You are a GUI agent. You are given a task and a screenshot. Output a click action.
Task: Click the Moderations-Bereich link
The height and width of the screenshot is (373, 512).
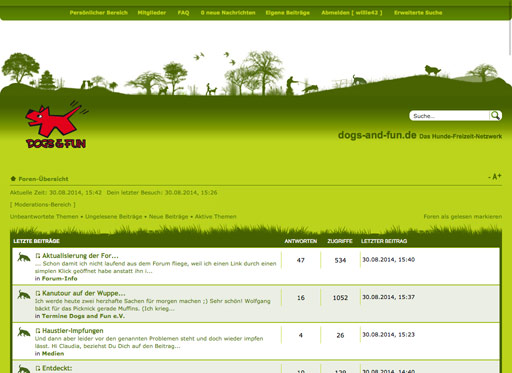click(x=43, y=204)
